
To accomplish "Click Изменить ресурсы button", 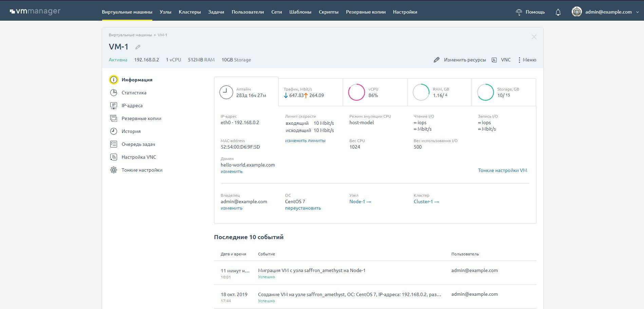I will coord(460,60).
